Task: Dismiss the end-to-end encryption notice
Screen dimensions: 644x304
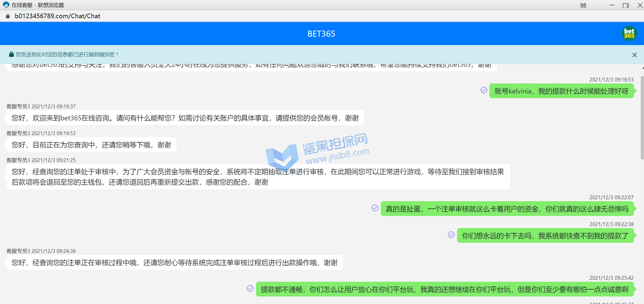Action: 634,55
